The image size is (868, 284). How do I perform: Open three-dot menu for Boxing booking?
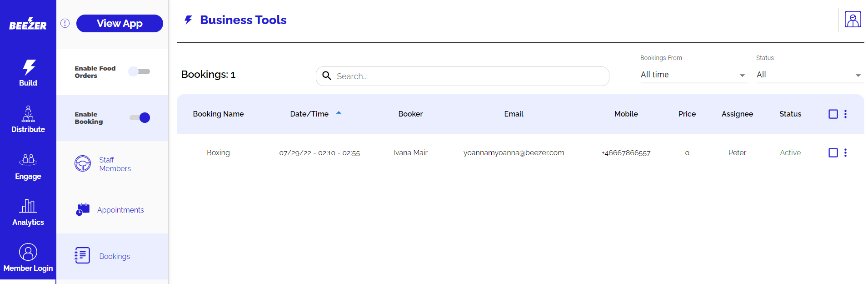click(845, 153)
